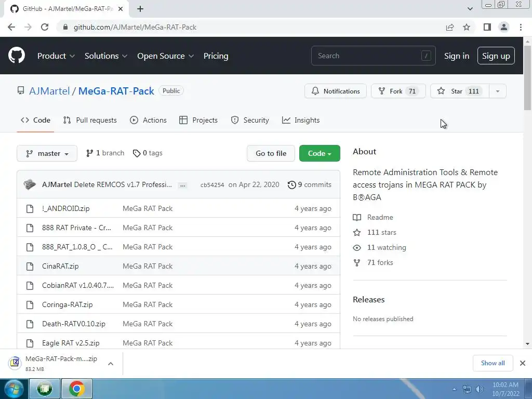Expand the Product menu

pyautogui.click(x=56, y=56)
